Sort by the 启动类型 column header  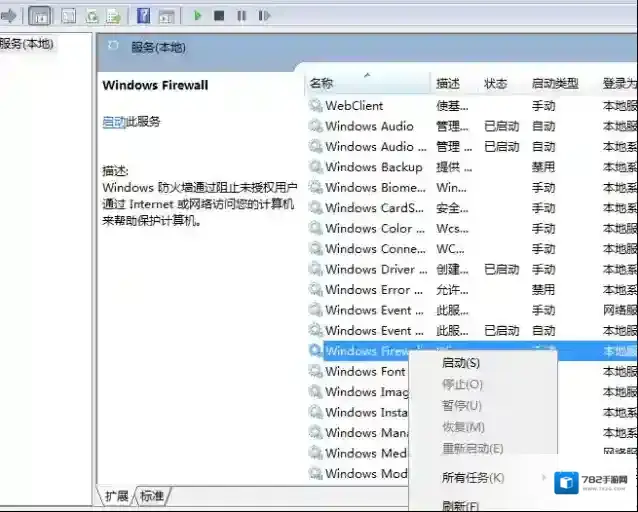555,84
